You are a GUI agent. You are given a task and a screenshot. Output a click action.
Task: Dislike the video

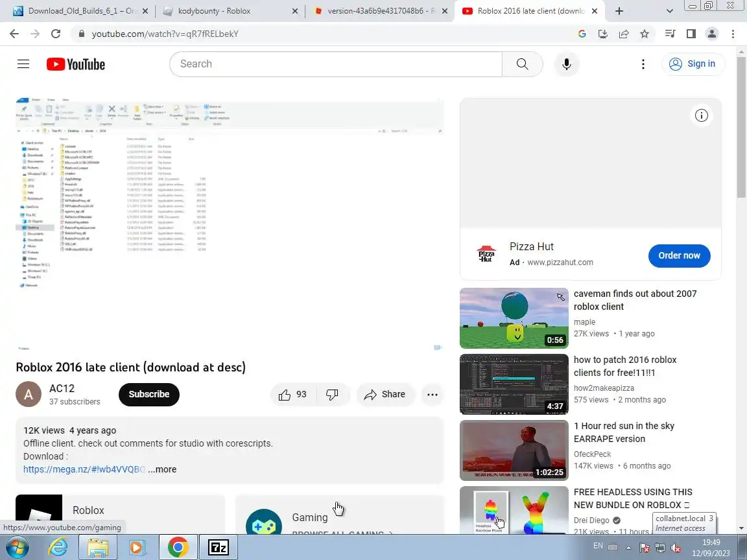click(332, 394)
